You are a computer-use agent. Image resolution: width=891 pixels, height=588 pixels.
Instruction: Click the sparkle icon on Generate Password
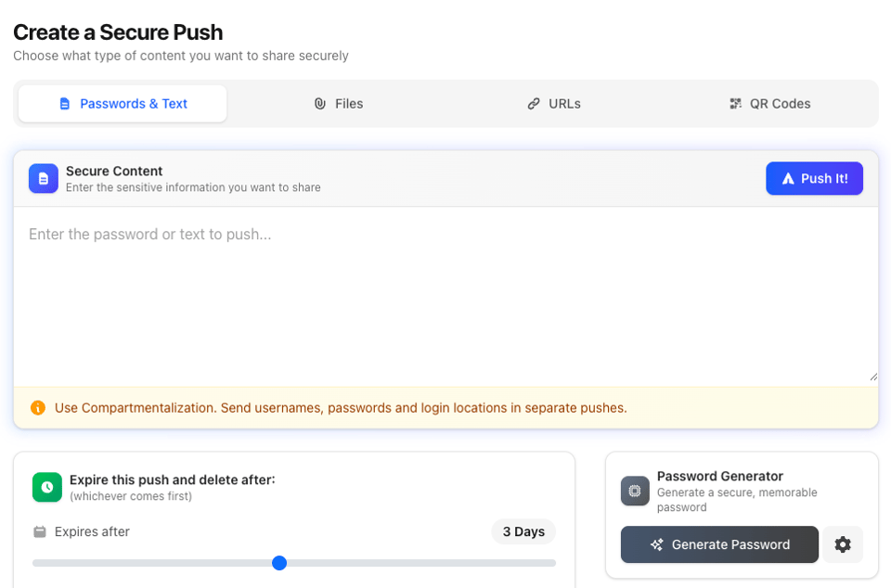coord(658,544)
